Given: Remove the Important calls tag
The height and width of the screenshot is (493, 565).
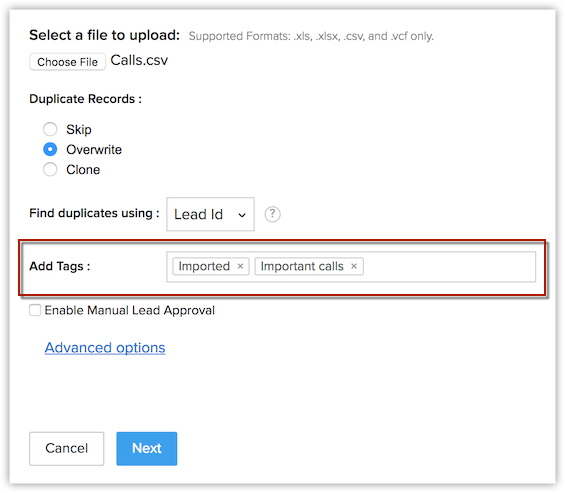Looking at the screenshot, I should [354, 266].
